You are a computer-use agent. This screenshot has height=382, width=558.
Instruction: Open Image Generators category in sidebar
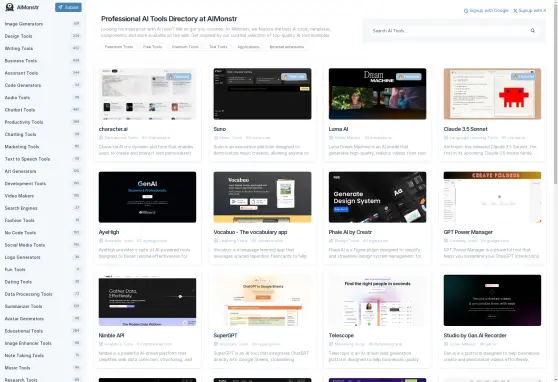pos(42,24)
